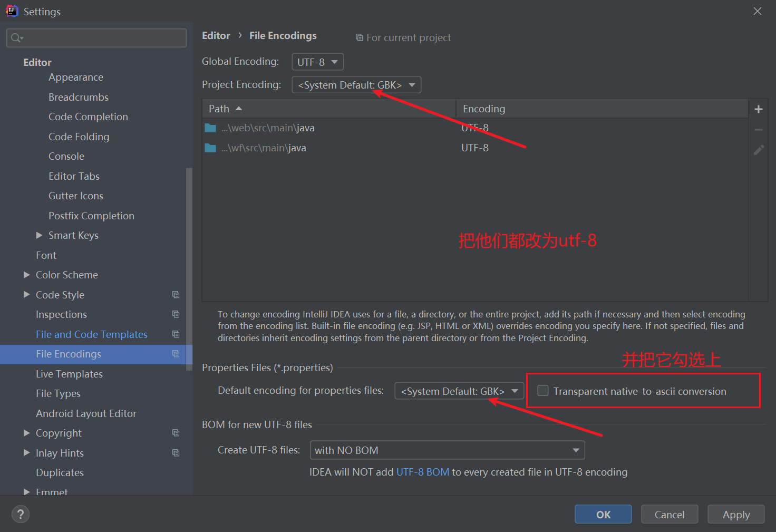Open the Duplicates settings page
The height and width of the screenshot is (532, 776).
[60, 472]
